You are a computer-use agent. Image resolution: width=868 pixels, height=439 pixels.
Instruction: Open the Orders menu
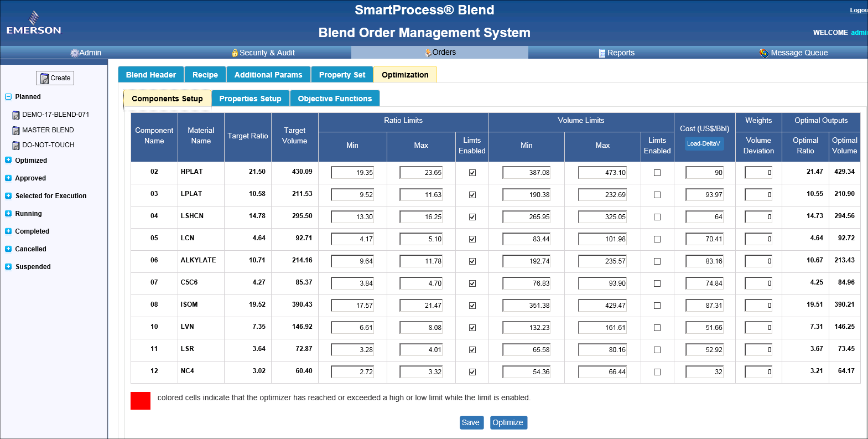(x=440, y=53)
